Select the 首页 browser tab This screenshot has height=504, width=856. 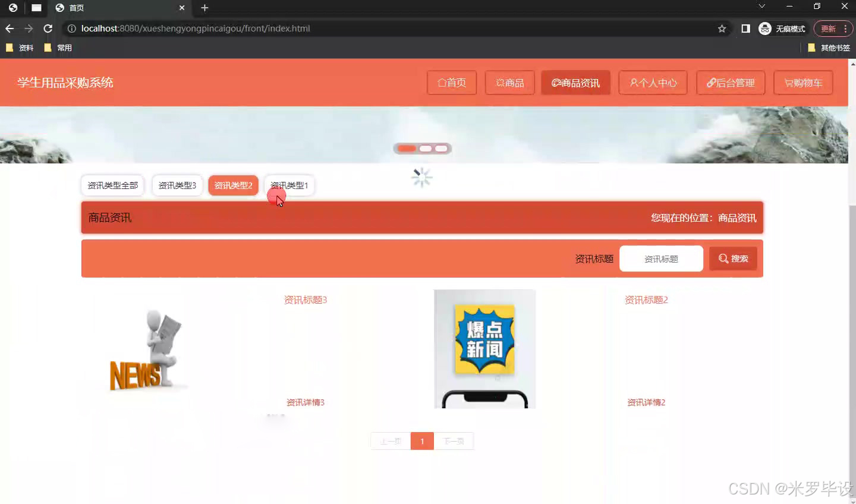119,8
